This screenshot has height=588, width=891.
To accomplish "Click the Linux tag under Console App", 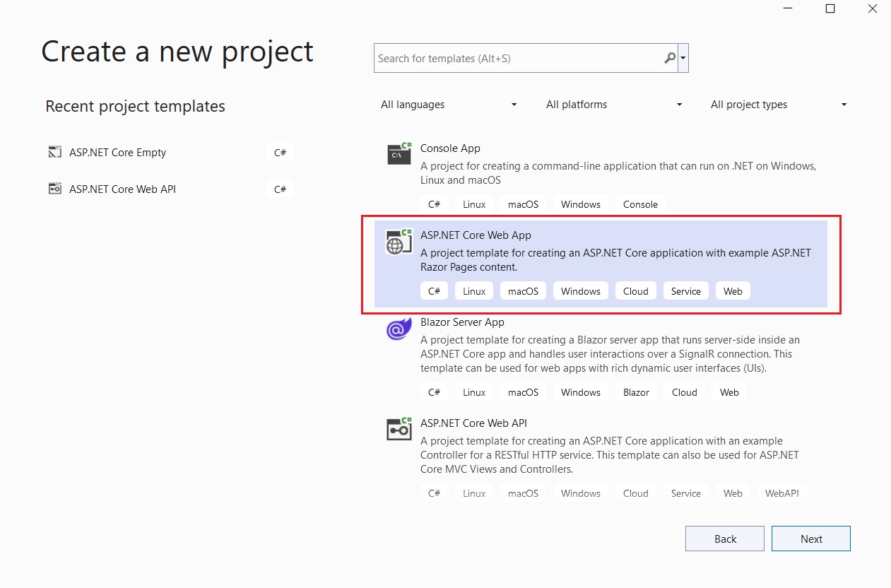I will coord(474,204).
